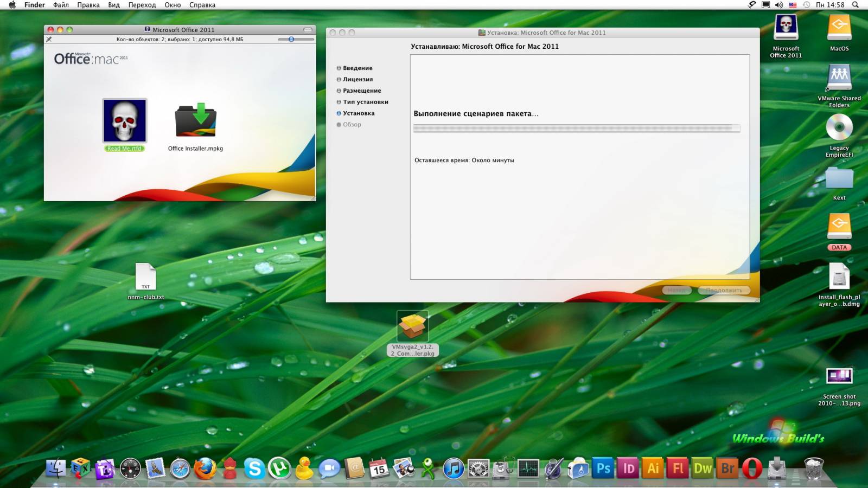Launch iChat from the dock
The width and height of the screenshot is (868, 488).
[x=329, y=468]
